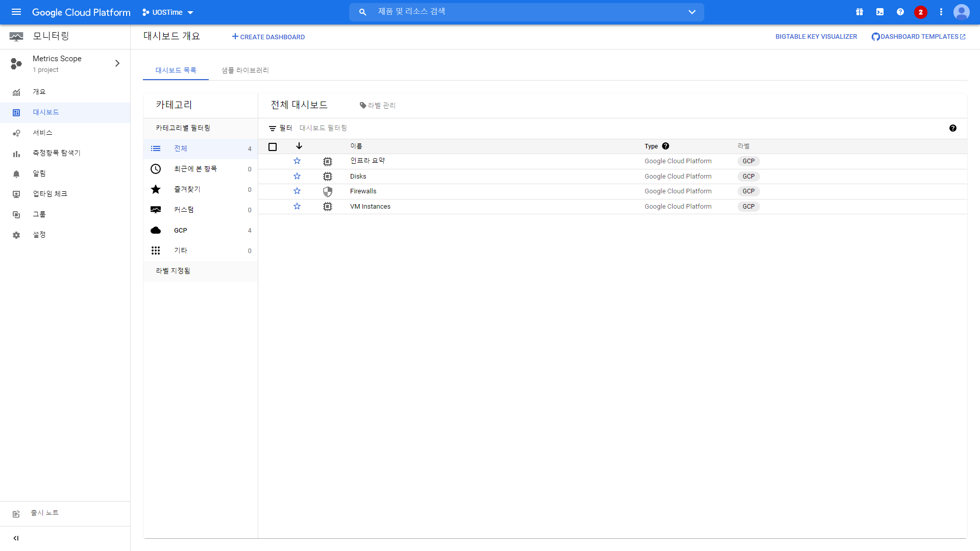This screenshot has height=551, width=980.
Task: Collapse the left navigation panel
Action: tap(16, 538)
